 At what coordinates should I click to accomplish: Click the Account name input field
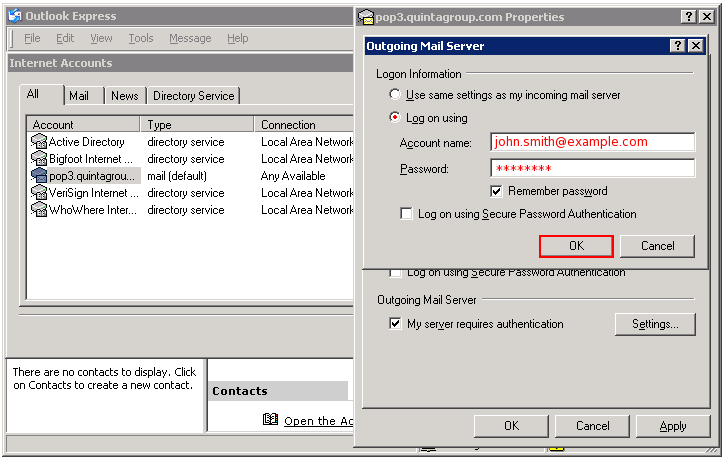[x=593, y=142]
